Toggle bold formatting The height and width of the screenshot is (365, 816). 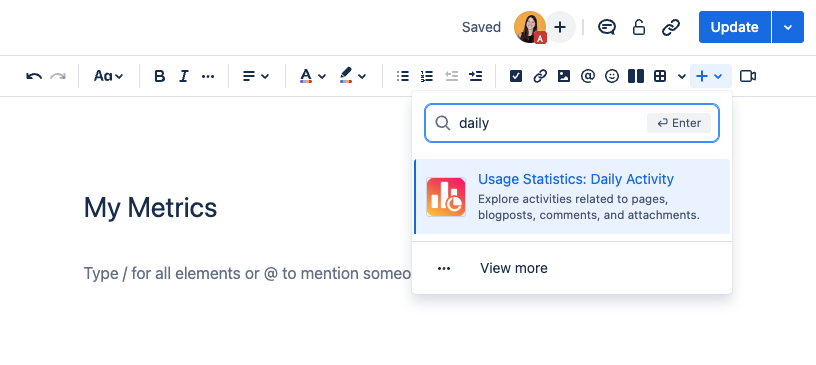click(x=160, y=77)
